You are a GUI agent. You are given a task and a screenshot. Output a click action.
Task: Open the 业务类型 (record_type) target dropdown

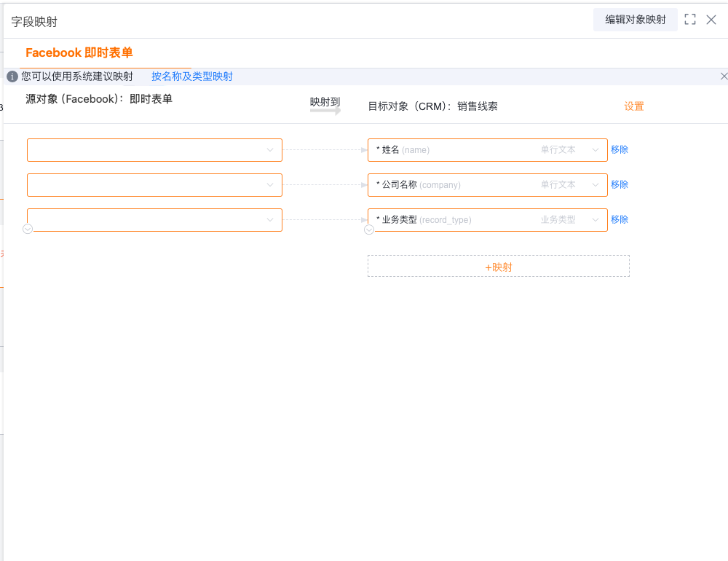(488, 220)
